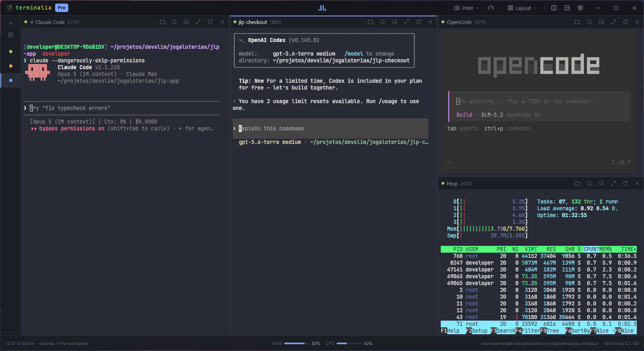The image size is (644, 351).
Task: Click the F2 Setup button in htop
Action: (477, 331)
